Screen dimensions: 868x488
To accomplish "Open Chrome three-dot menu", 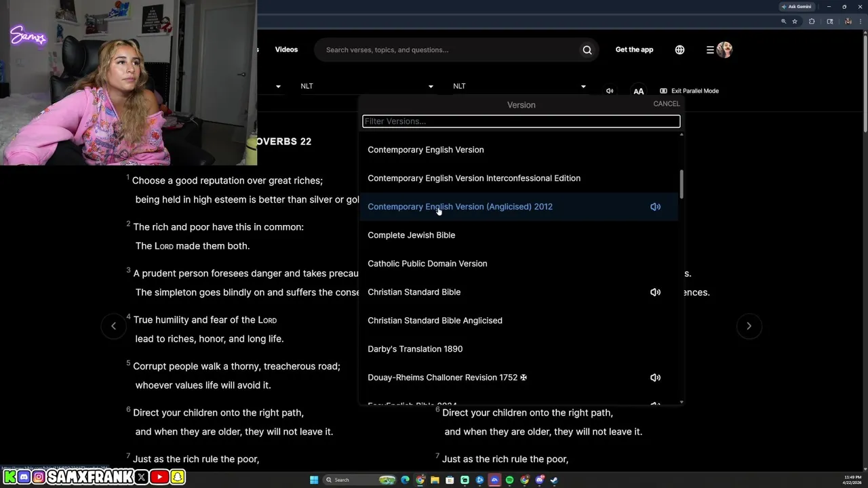I will (860, 21).
